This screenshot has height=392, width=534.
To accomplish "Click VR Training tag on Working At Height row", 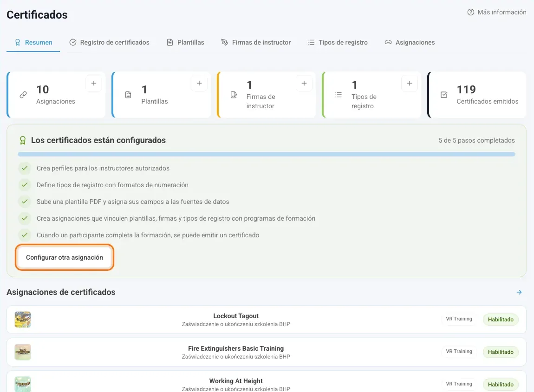I will (x=459, y=384).
